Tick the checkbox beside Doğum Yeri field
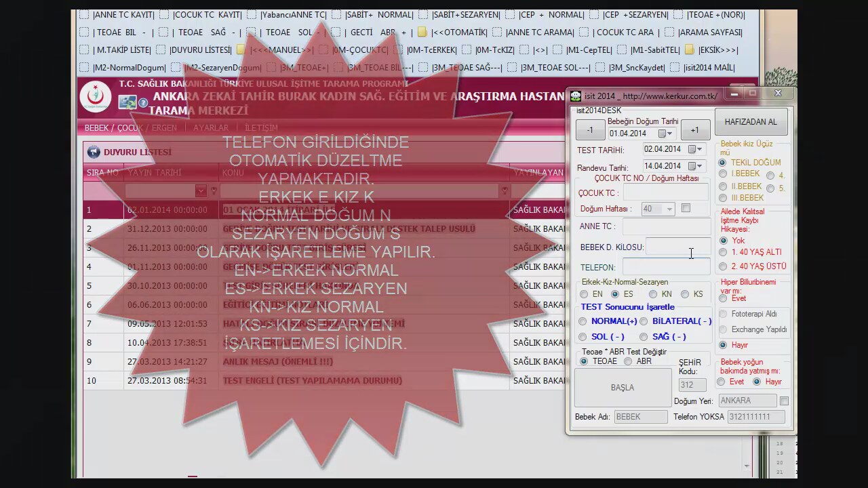Screen dimensions: 868x488 click(x=784, y=401)
